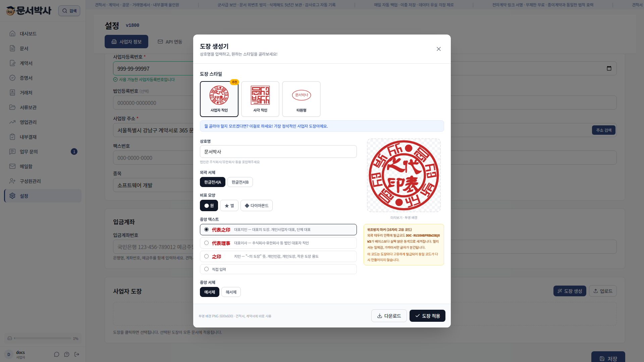This screenshot has height=362, width=644.
Task: Choose 한글전서B outer font
Action: [x=240, y=182]
